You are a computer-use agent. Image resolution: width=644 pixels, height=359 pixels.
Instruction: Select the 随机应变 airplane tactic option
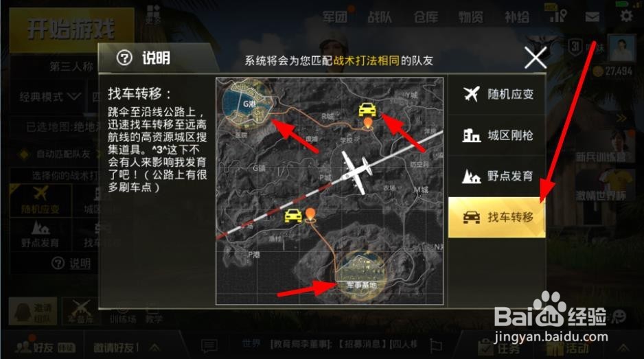pos(496,94)
